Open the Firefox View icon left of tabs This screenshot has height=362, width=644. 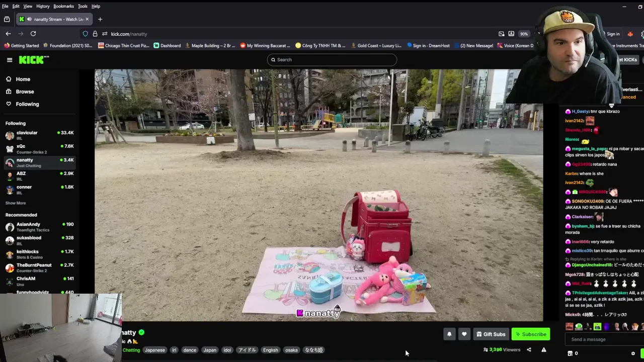coord(7,19)
